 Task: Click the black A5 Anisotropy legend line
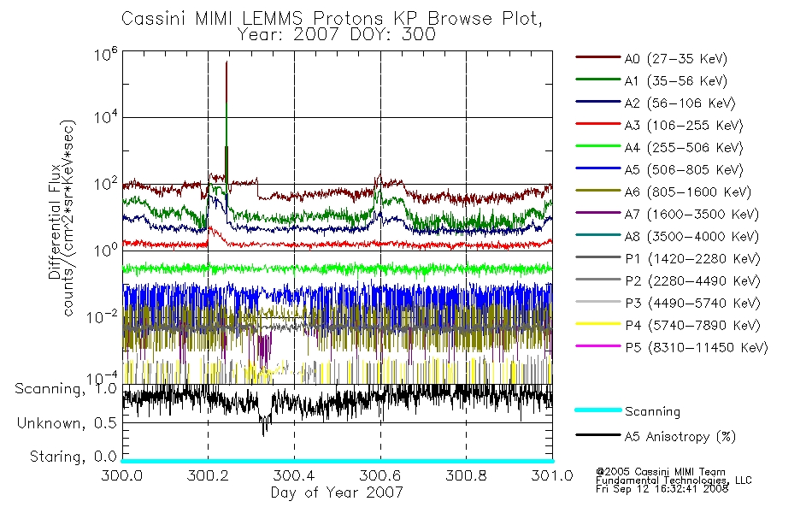click(598, 435)
